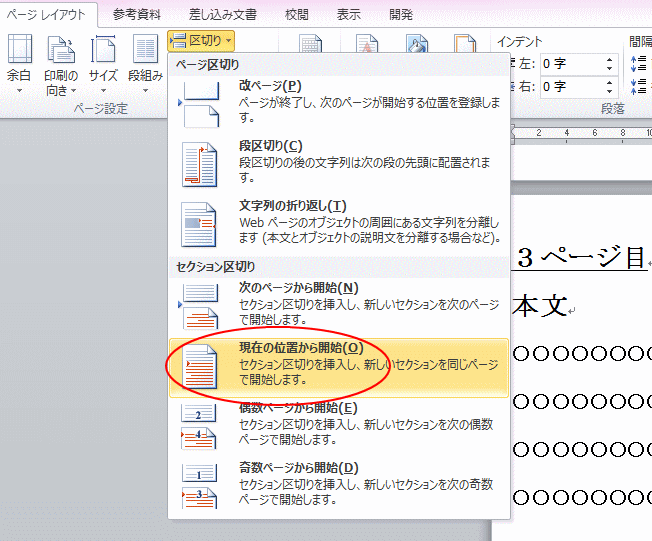
Task: Decrease the 右 indent stepper value
Action: coord(610,91)
